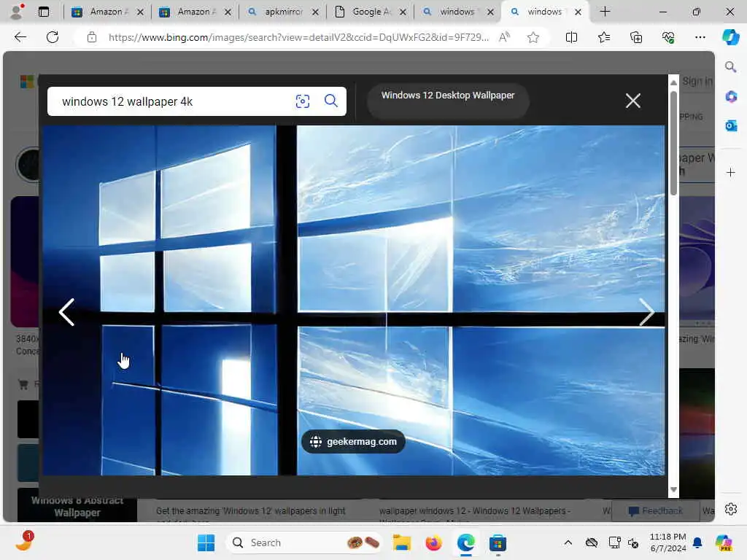Image resolution: width=747 pixels, height=560 pixels.
Task: Open Read Aloud in address bar
Action: point(504,37)
